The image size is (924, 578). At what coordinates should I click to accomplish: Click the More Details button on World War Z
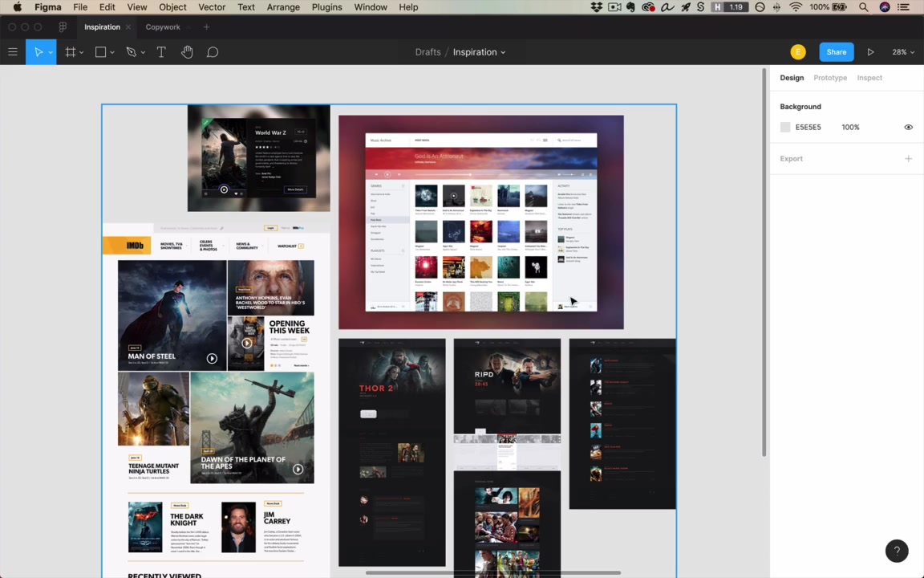pos(295,189)
